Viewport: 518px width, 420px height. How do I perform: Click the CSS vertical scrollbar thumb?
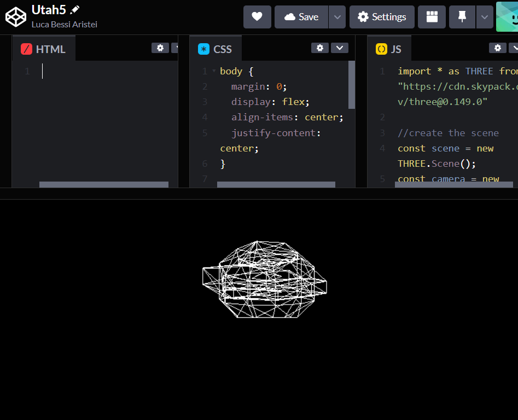352,85
